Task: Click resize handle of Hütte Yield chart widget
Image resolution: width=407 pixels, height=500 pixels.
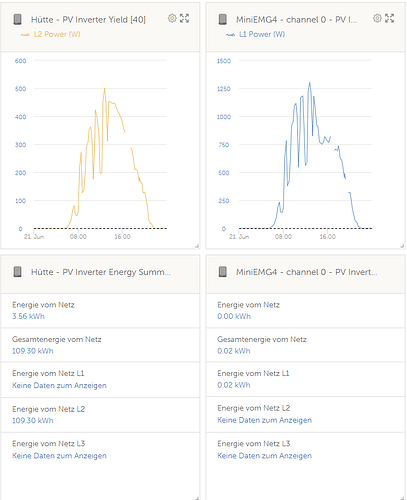Action: pyautogui.click(x=197, y=246)
